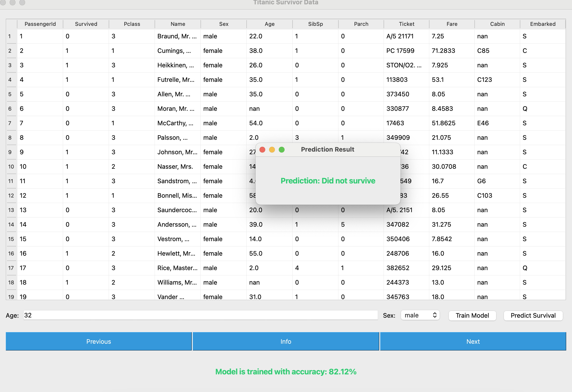Click the Predict Survival button

pos(533,315)
